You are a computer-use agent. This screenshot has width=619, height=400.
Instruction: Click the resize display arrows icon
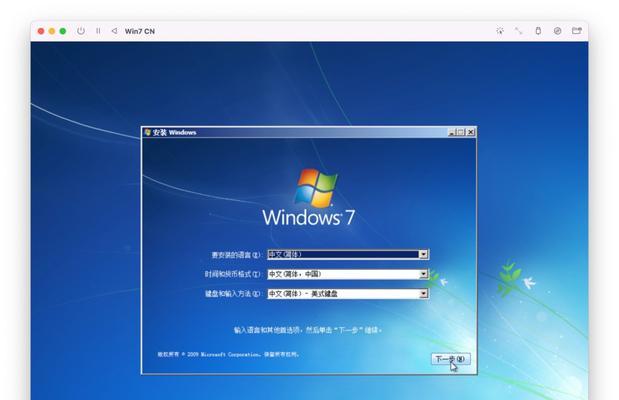[x=518, y=31]
